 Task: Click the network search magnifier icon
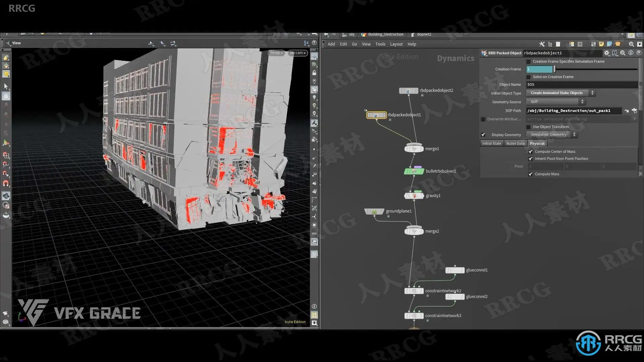(631, 44)
